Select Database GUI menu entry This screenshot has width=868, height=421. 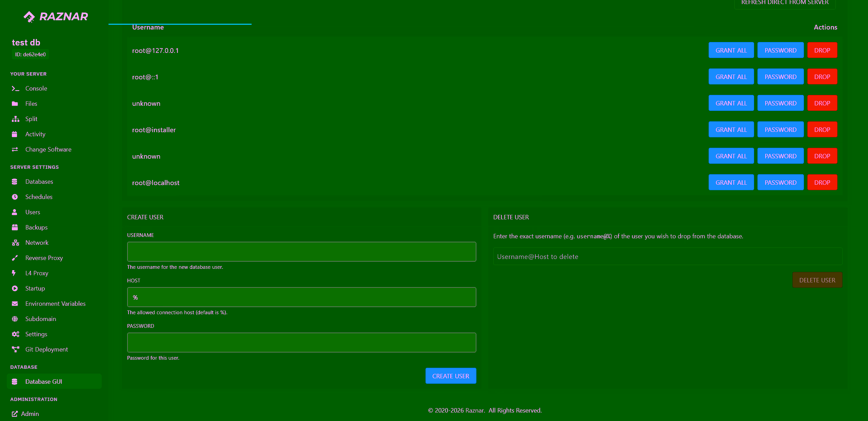click(x=54, y=382)
